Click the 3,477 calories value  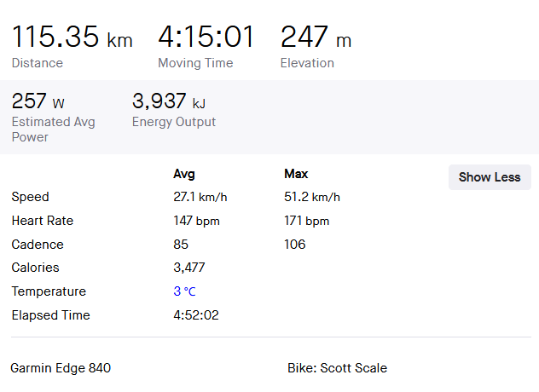189,268
